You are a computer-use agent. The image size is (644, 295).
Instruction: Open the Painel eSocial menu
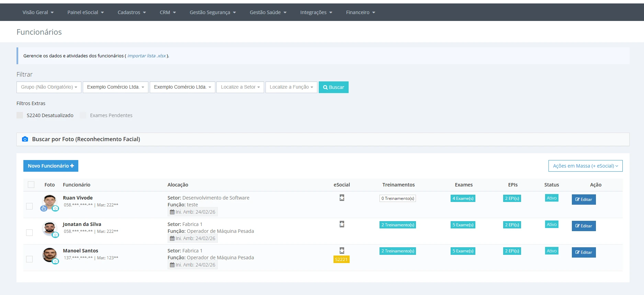pyautogui.click(x=86, y=12)
